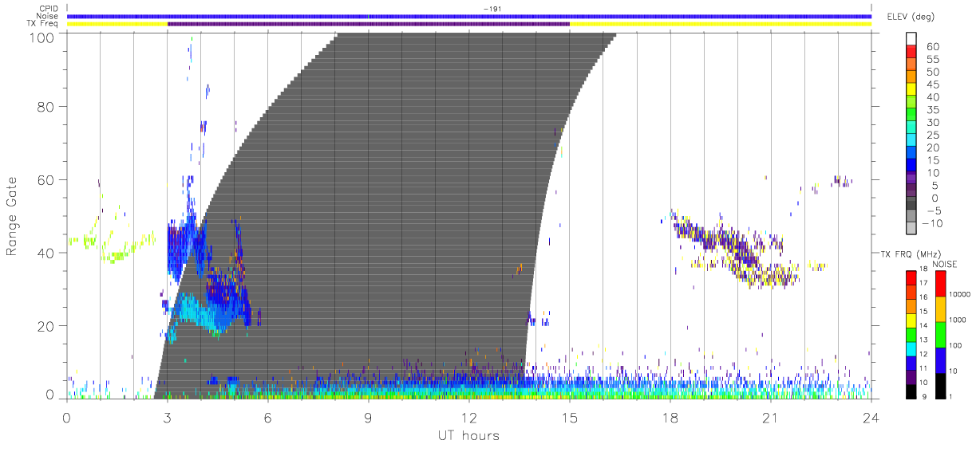Pick the blue swatch in the NOISE colorbar
Viewport: 980px width, 452px height.
click(939, 360)
